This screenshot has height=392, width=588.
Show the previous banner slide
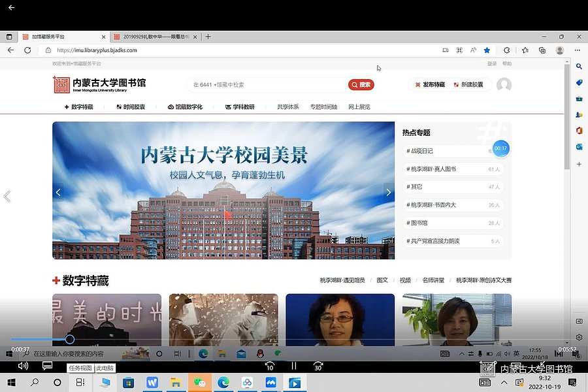(x=58, y=193)
